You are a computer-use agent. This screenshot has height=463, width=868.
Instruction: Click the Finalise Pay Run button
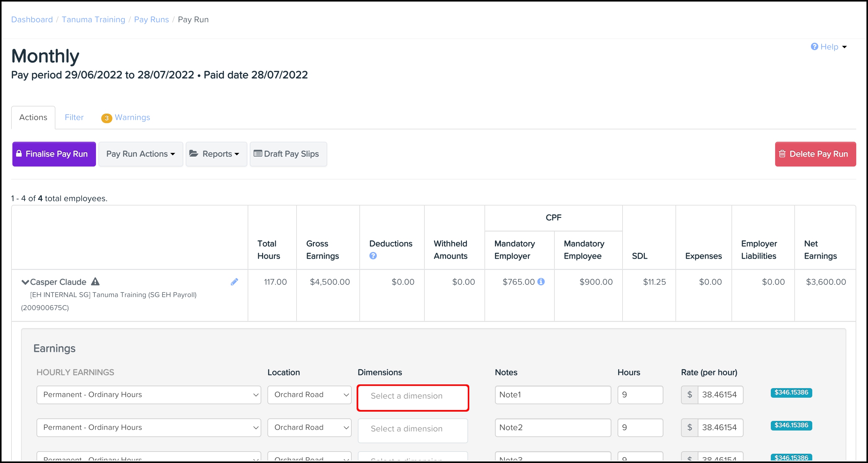pyautogui.click(x=54, y=154)
